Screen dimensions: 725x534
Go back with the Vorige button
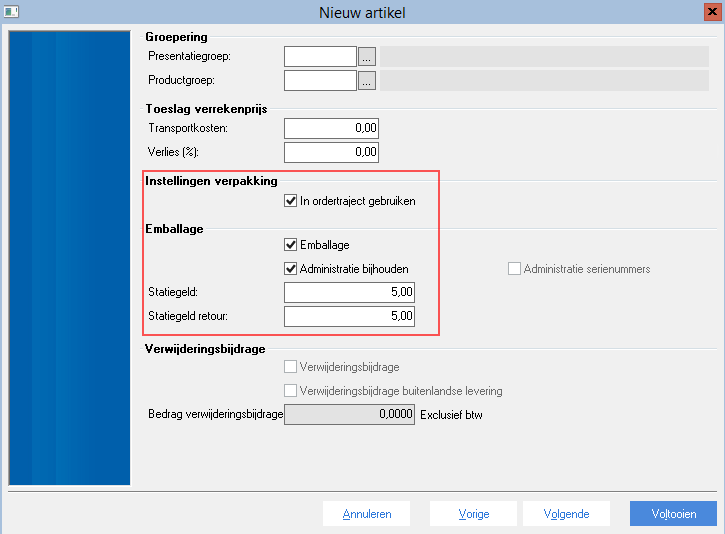[473, 514]
